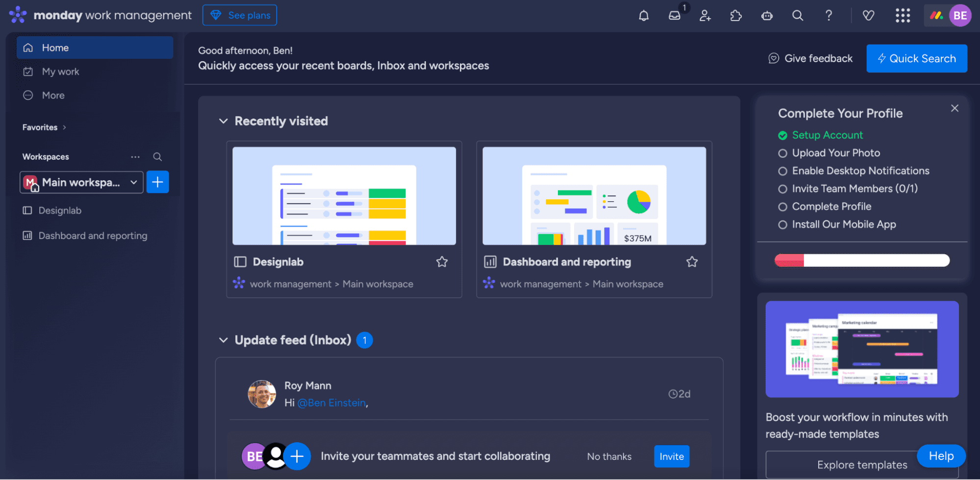
Task: Click the See plans button
Action: 240,15
